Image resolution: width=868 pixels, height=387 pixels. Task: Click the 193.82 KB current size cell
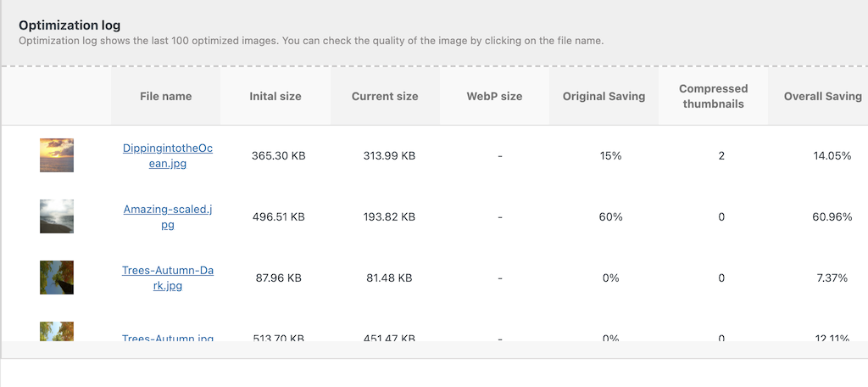point(389,216)
